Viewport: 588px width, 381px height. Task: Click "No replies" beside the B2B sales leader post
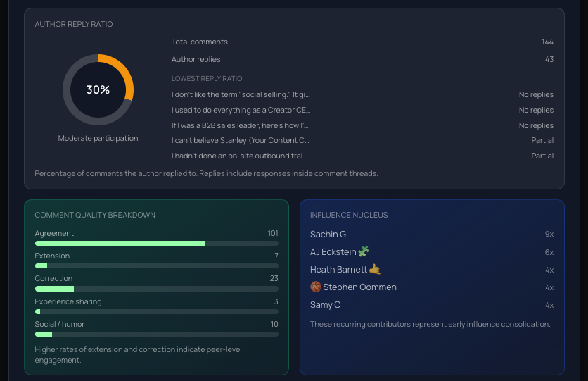click(536, 125)
